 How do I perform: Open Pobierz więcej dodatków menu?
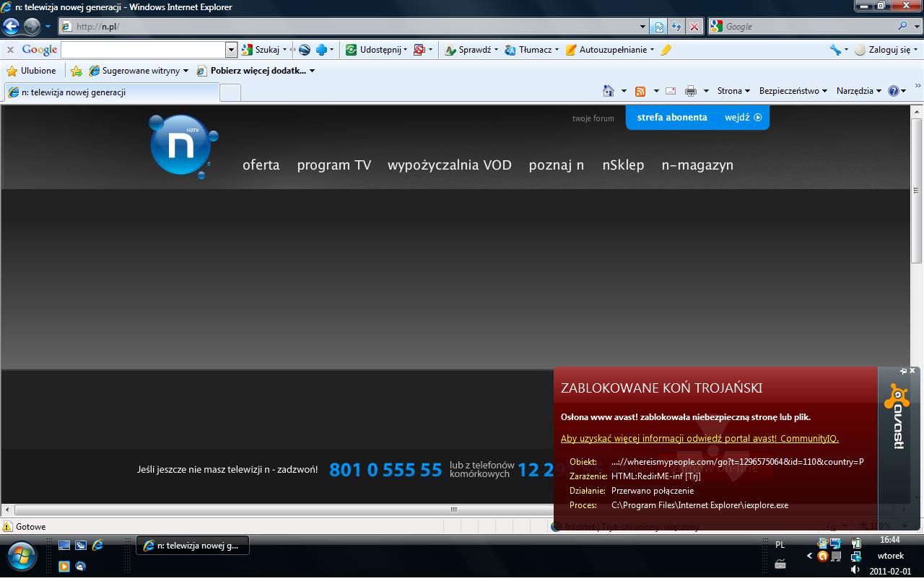tap(256, 71)
